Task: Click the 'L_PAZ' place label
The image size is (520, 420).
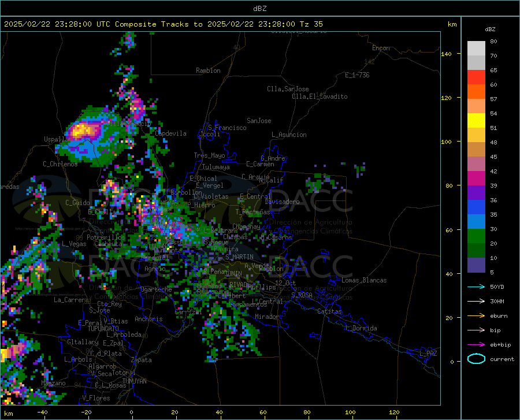Action: (x=428, y=354)
